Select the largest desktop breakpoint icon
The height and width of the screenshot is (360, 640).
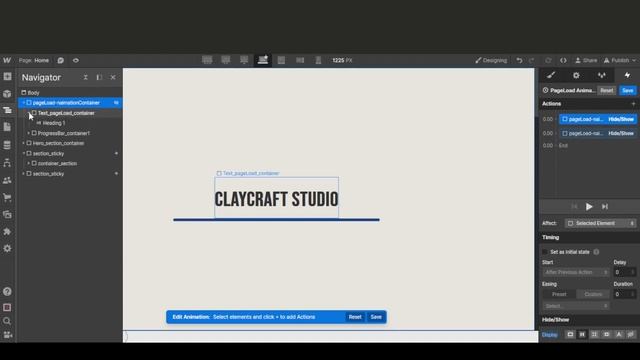(x=207, y=60)
